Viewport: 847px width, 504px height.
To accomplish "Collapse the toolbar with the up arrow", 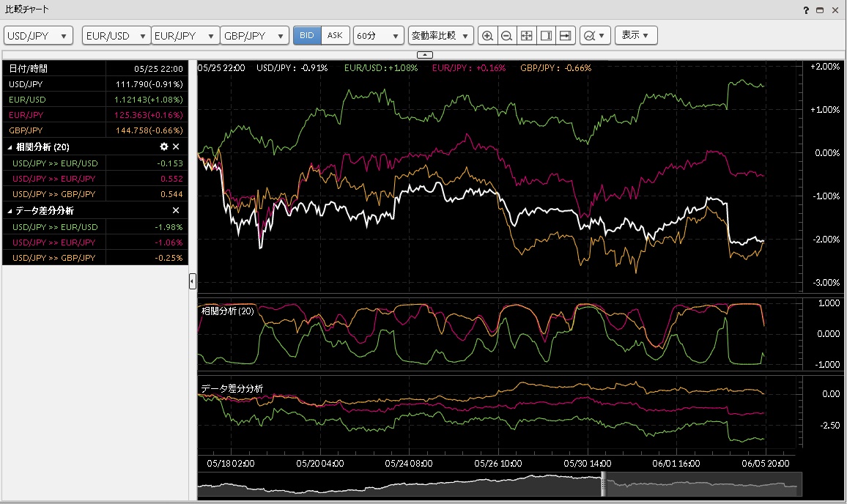I will tap(424, 54).
